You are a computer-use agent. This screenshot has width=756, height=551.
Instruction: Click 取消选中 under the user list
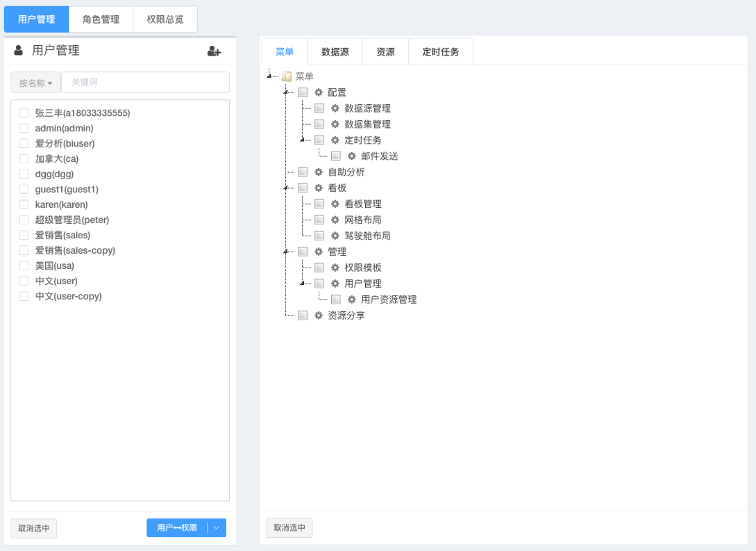[x=33, y=528]
